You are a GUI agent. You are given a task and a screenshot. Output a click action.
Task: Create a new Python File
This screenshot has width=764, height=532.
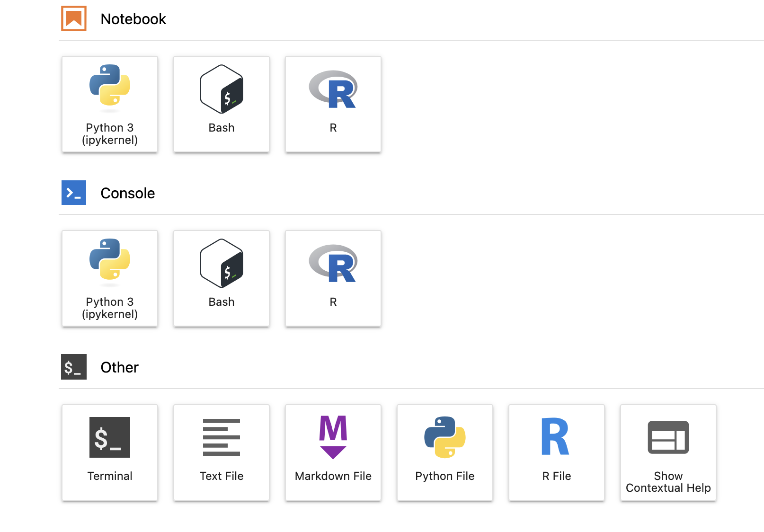tap(445, 452)
